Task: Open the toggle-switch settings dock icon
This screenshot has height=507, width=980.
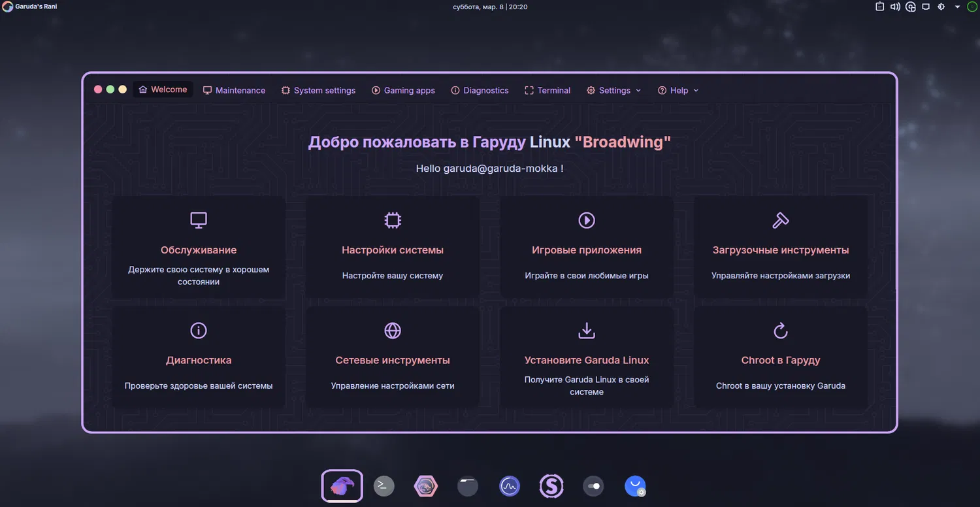Action: (x=593, y=486)
